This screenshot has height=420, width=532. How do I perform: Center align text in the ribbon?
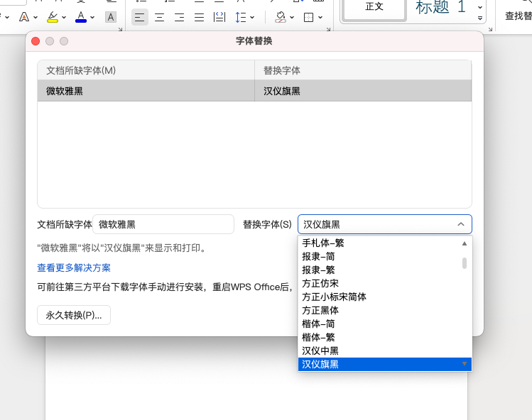159,17
